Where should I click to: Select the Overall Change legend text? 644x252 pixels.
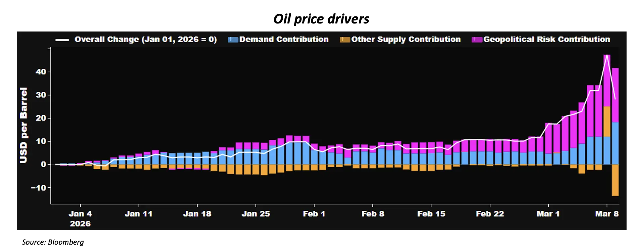pos(146,40)
